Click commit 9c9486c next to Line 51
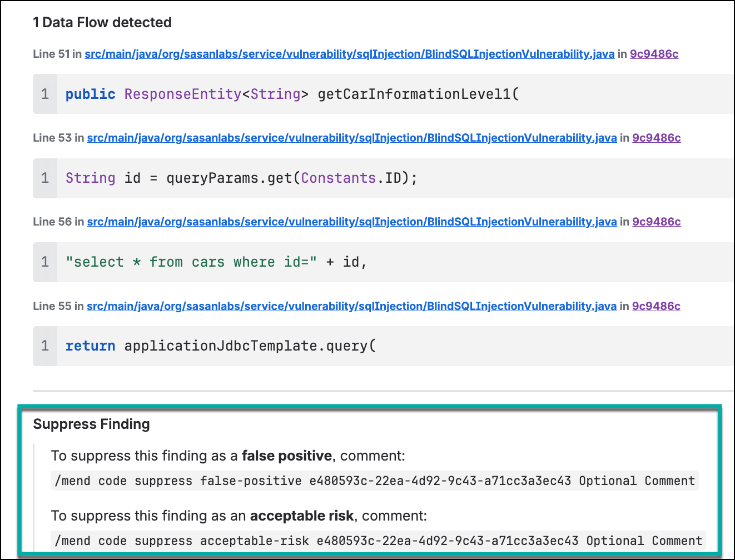Image resolution: width=735 pixels, height=560 pixels. (x=654, y=54)
